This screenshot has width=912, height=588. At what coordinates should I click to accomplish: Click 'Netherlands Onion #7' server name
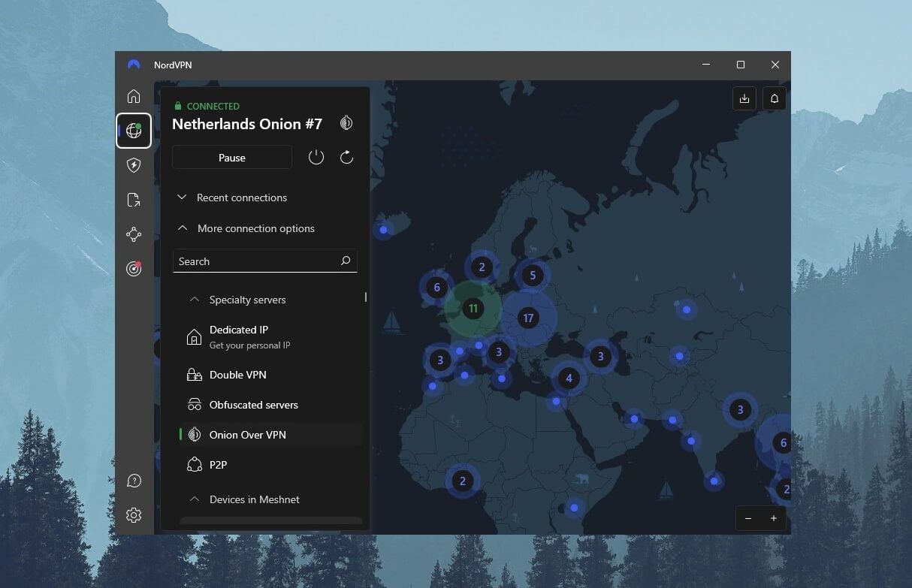coord(247,124)
